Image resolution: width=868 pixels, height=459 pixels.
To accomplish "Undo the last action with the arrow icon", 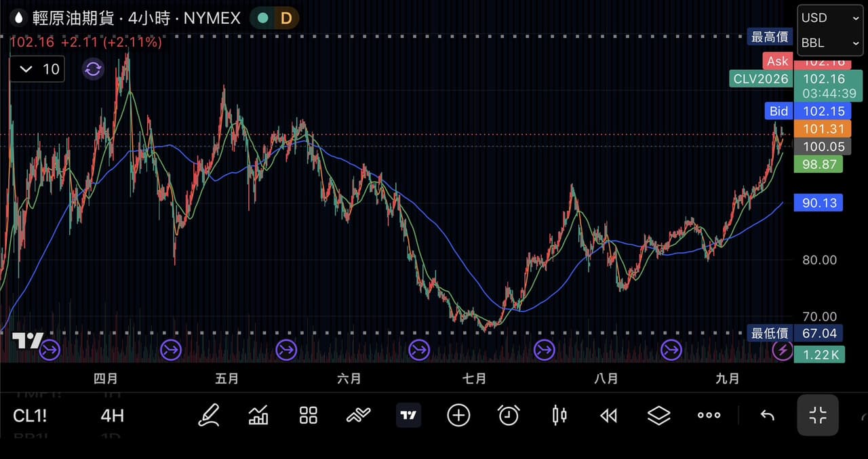I will (x=767, y=416).
